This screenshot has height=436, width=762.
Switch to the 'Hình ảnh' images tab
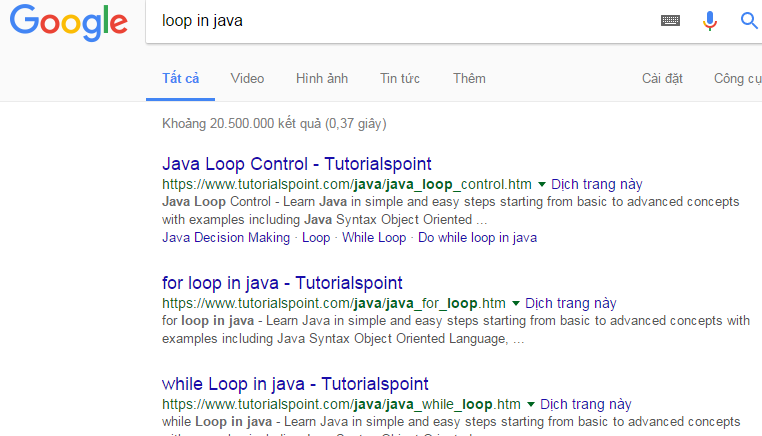click(x=321, y=78)
